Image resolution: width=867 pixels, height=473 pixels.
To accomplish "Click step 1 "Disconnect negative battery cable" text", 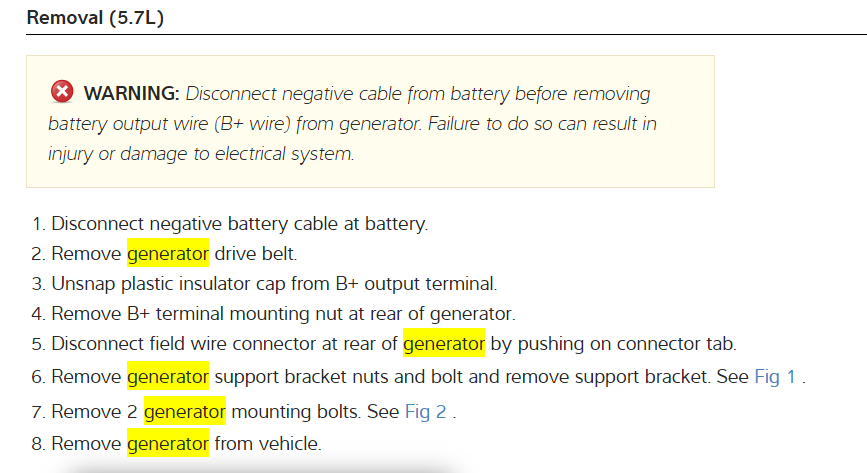I will pyautogui.click(x=240, y=223).
